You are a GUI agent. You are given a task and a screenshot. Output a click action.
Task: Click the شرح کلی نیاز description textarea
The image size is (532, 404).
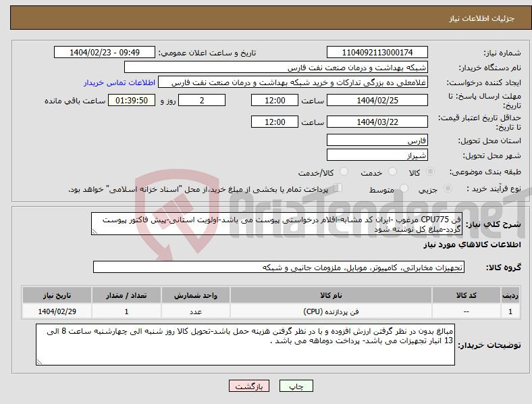click(x=277, y=224)
